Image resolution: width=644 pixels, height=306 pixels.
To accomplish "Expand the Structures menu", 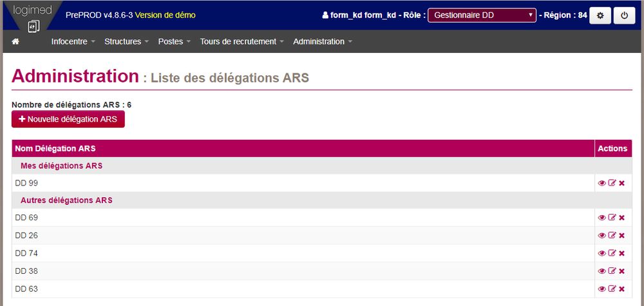I will click(x=126, y=41).
